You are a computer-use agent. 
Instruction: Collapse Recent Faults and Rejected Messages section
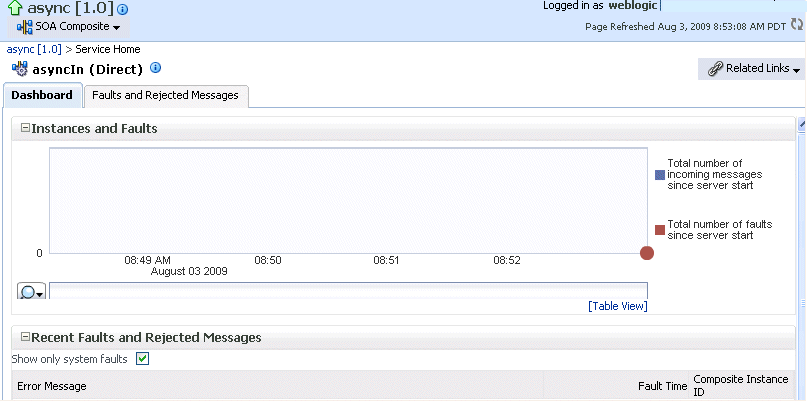25,337
